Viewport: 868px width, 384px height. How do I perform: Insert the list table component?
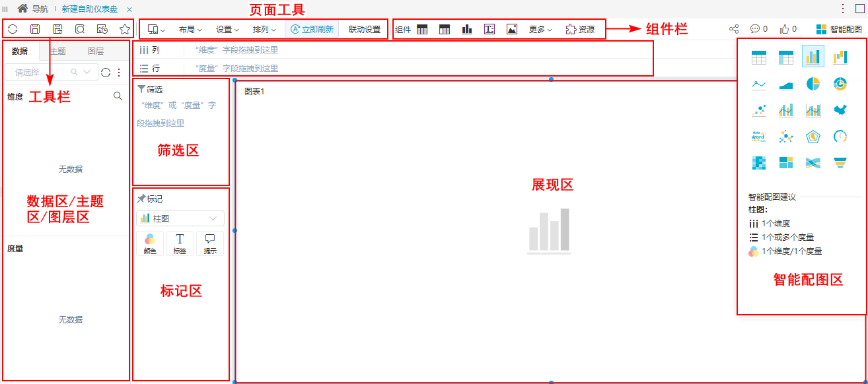422,30
